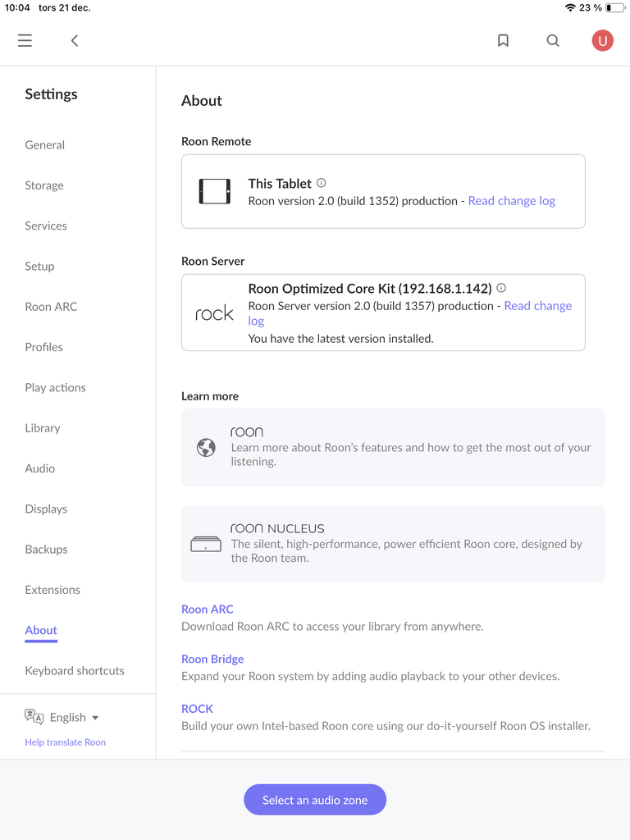Tap the Nucleus device icon
630x840 pixels.
tap(206, 545)
